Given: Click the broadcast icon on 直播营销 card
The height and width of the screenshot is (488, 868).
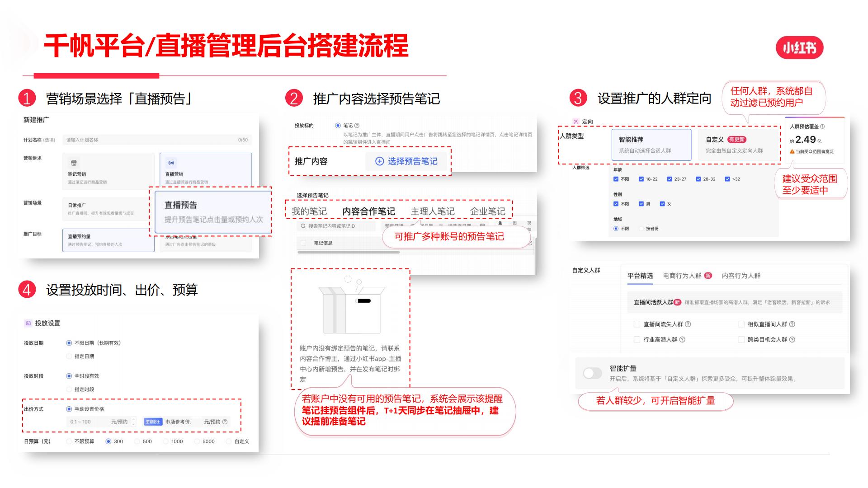Looking at the screenshot, I should click(x=171, y=163).
